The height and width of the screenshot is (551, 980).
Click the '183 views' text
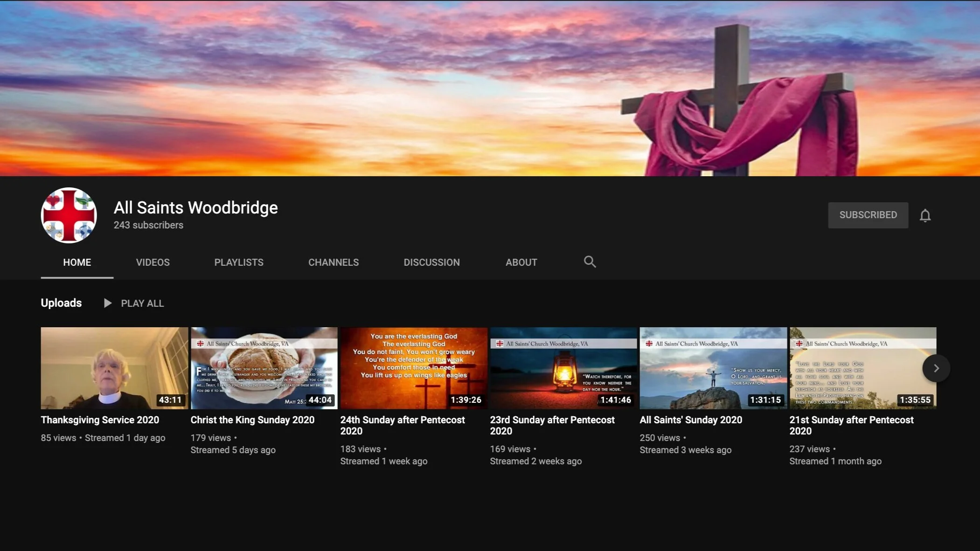(361, 449)
